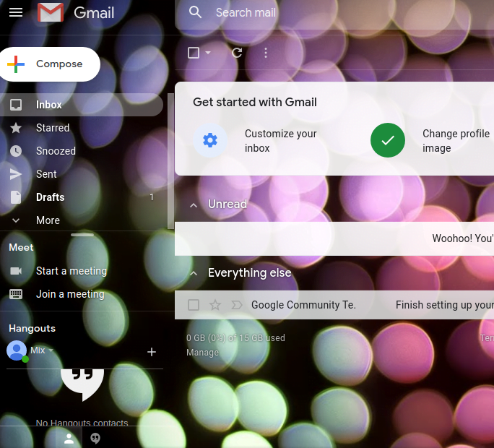Open the More options three-dot menu
The height and width of the screenshot is (448, 494).
266,53
